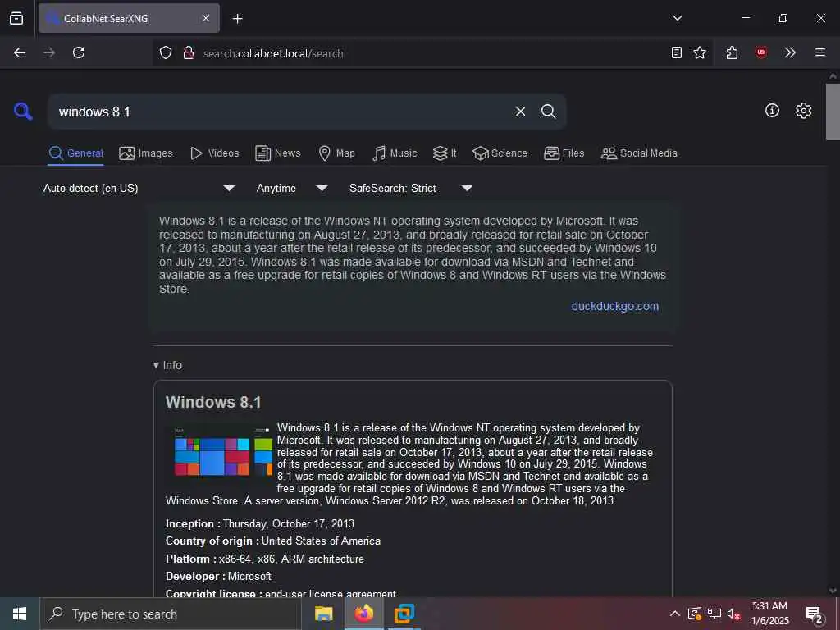This screenshot has width=840, height=630.
Task: Click the Firefox taskbar icon
Action: tap(363, 614)
